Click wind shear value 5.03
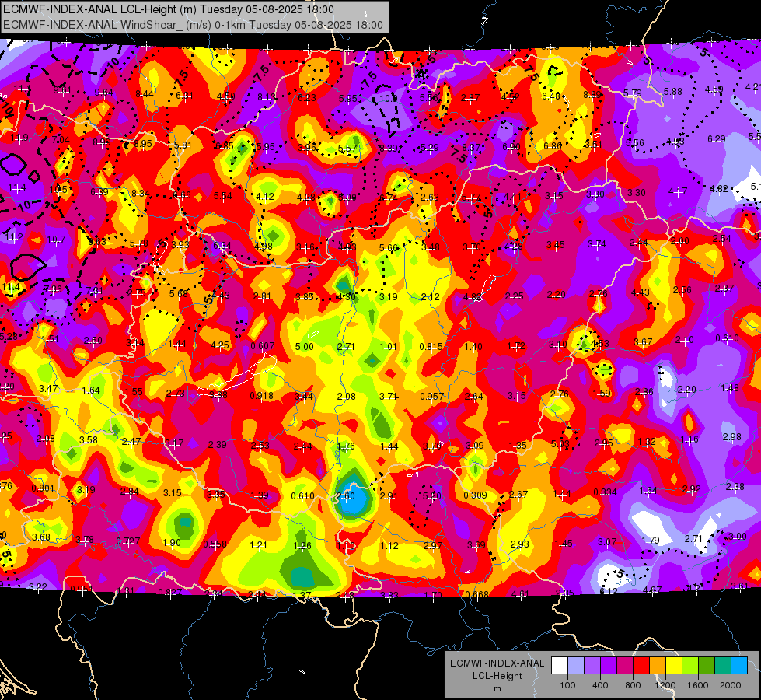Image resolution: width=761 pixels, height=700 pixels. [x=560, y=444]
